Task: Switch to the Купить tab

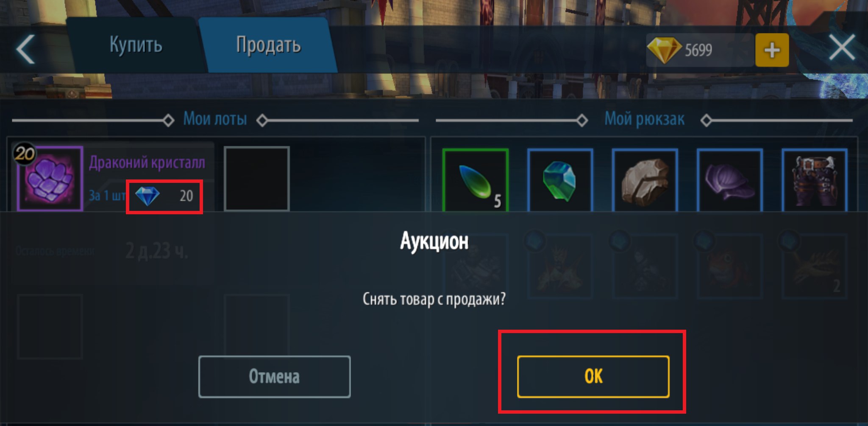Action: coord(136,45)
